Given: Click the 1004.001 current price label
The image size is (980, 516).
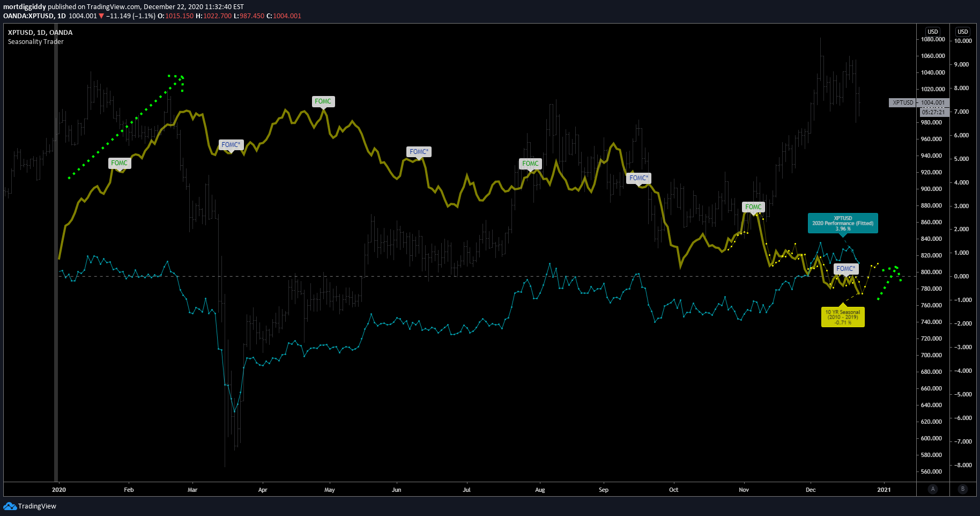Looking at the screenshot, I should (933, 102).
